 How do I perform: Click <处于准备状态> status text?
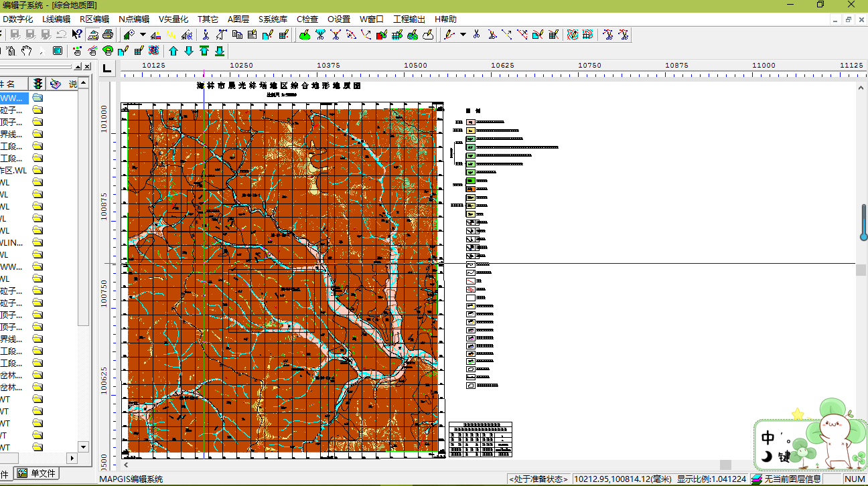(539, 479)
